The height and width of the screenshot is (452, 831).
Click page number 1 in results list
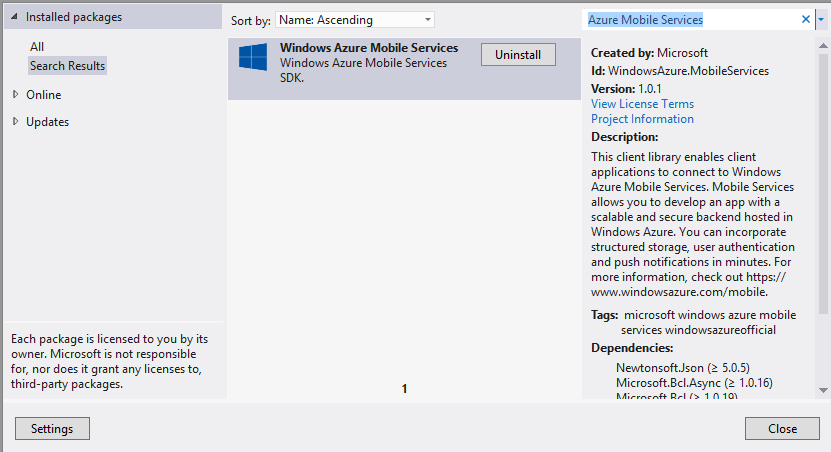404,389
